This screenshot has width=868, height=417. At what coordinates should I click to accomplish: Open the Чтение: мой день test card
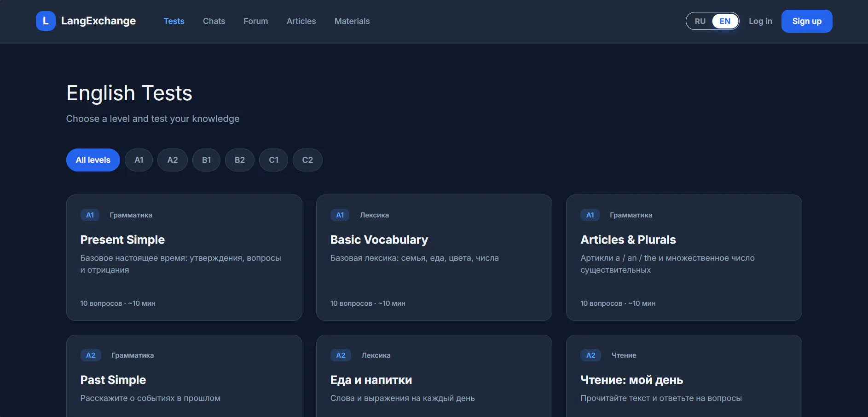684,376
